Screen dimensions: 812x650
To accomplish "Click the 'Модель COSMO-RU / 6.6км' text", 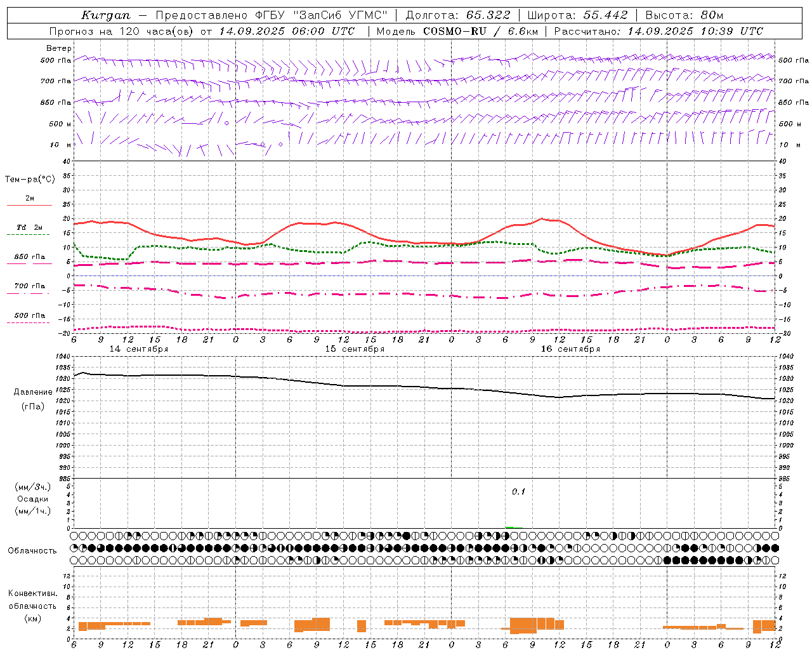I will coord(457,31).
